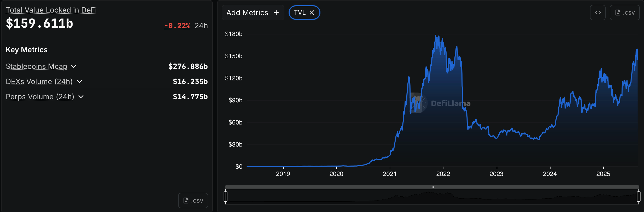Viewport: 644px width, 212px height.
Task: Expand DEXs Volume (24h) details chevron
Action: point(80,81)
